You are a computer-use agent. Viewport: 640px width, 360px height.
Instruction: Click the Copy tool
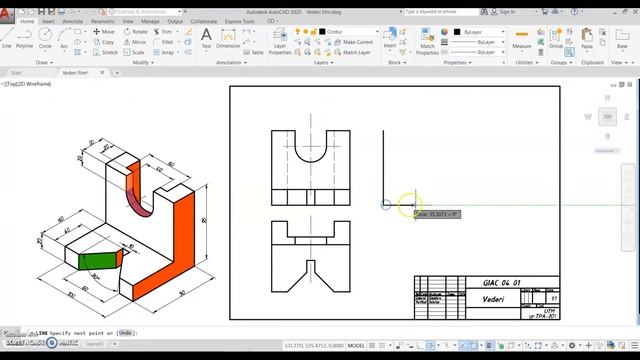104,42
